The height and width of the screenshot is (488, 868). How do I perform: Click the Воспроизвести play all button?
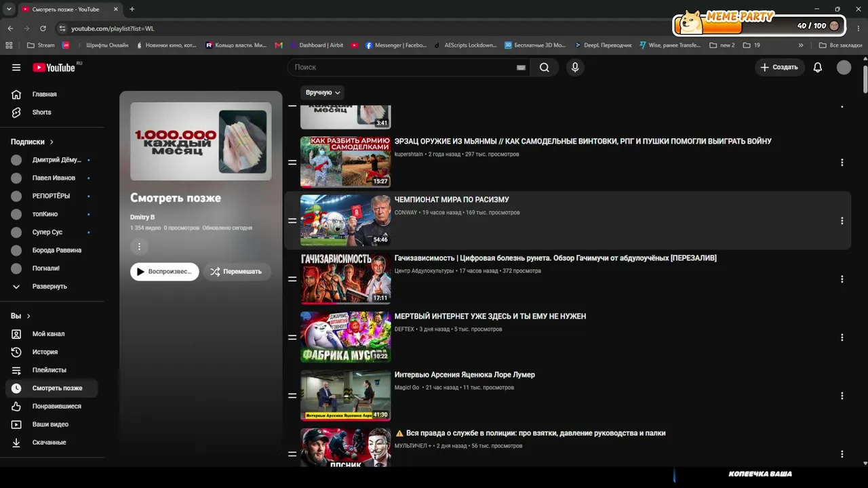coord(165,272)
